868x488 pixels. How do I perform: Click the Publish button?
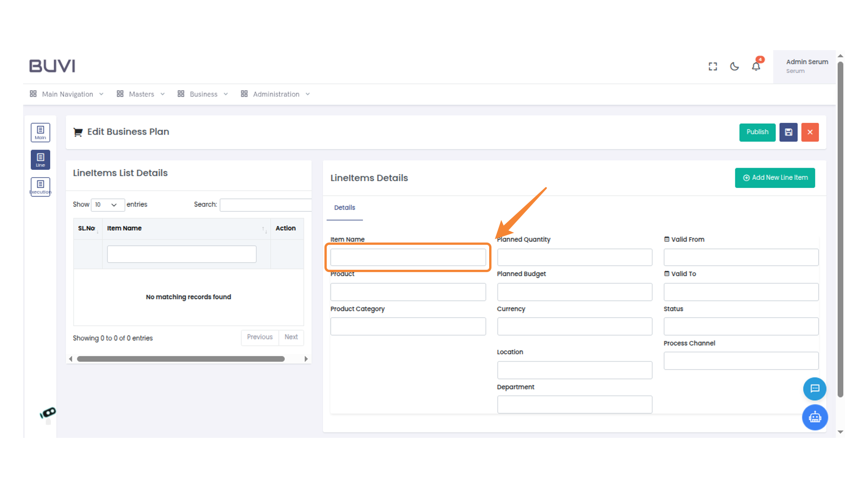point(757,132)
